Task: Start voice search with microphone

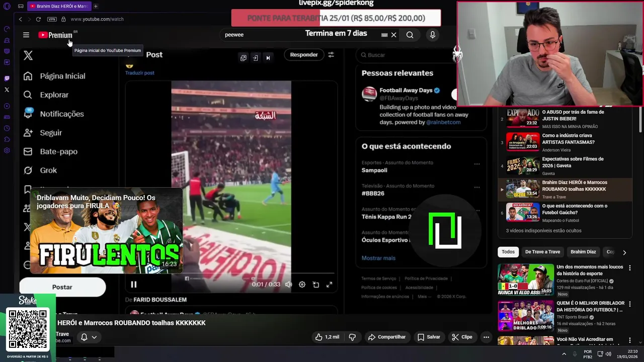Action: (432, 35)
